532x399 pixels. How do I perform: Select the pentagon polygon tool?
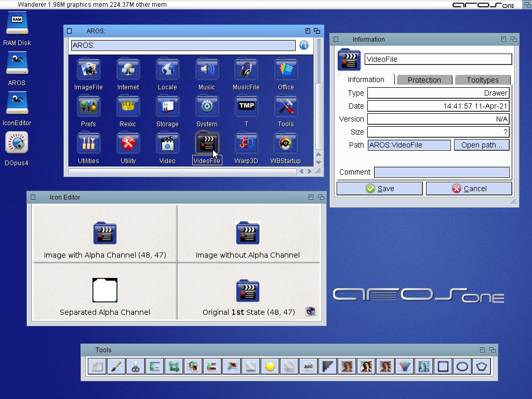(x=482, y=367)
